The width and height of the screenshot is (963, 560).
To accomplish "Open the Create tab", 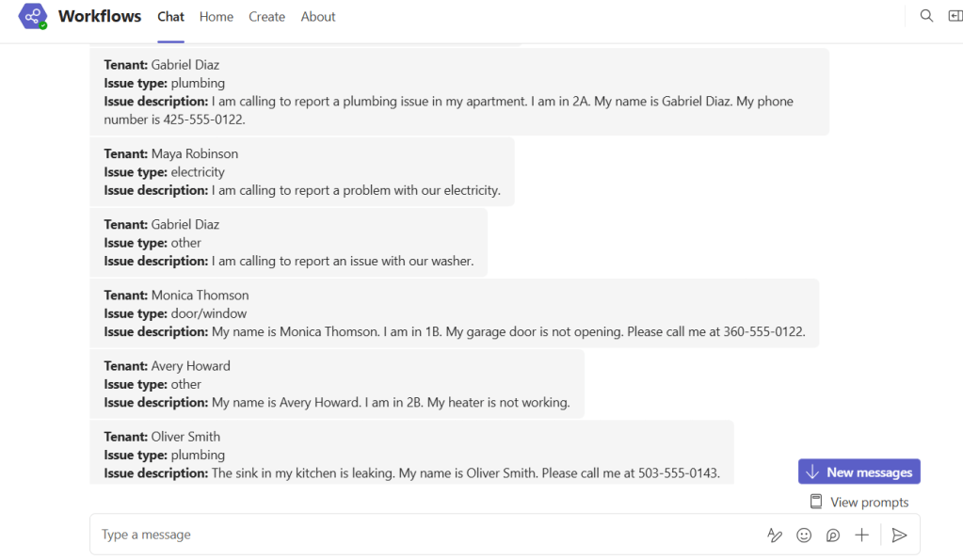I will pyautogui.click(x=266, y=16).
